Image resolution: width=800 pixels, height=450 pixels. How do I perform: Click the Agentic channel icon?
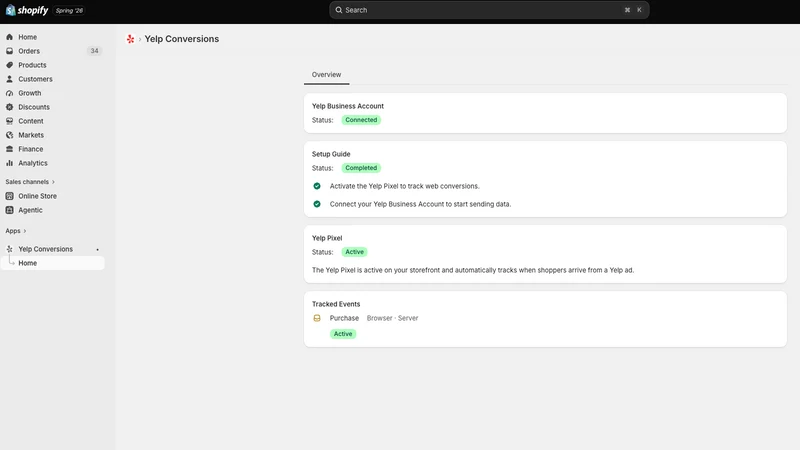[x=9, y=210]
